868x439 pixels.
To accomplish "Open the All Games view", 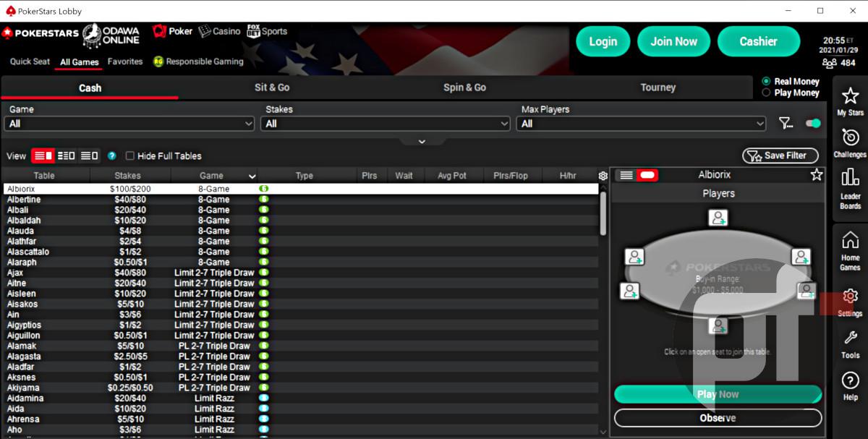I will 80,62.
